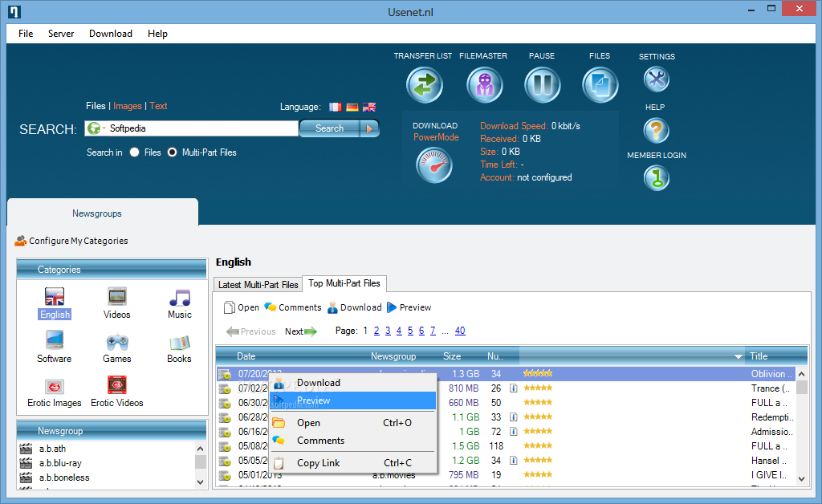
Task: Open the Help menu in menu bar
Action: click(157, 34)
